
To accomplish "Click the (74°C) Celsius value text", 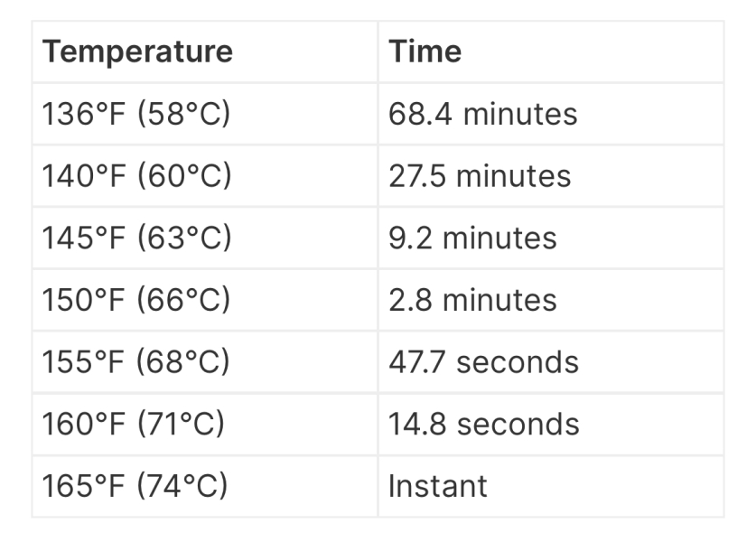I will click(182, 486).
